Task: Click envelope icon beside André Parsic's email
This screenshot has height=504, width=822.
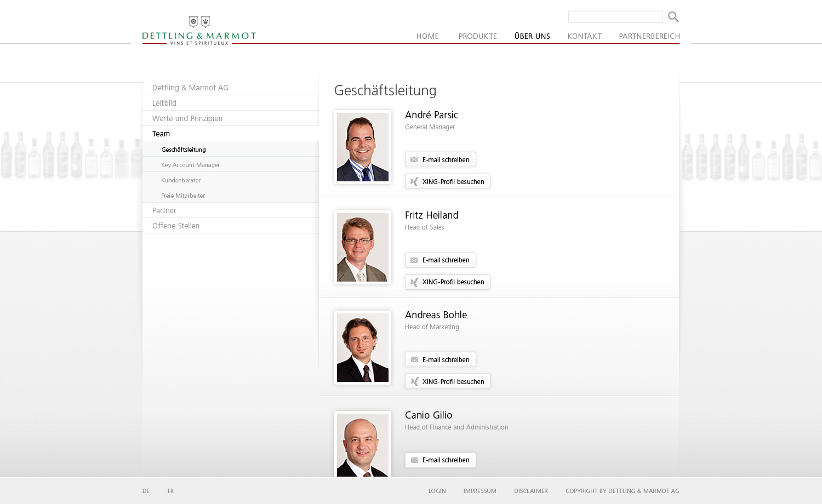Action: tap(414, 160)
